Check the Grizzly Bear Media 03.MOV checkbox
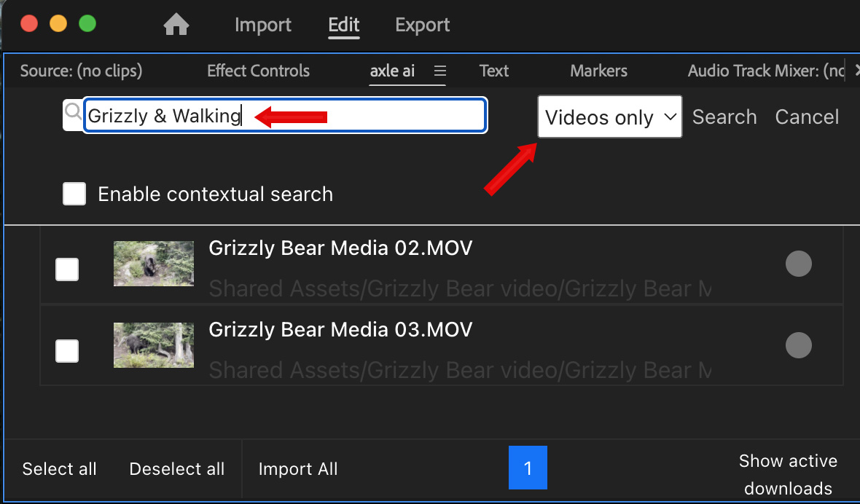860x504 pixels. point(67,351)
